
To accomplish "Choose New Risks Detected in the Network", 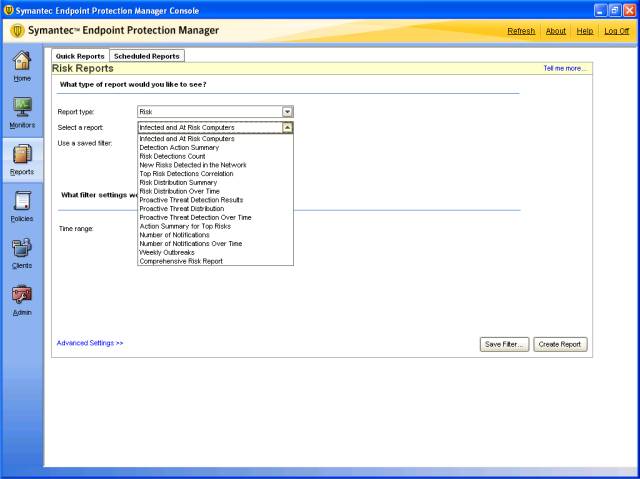I will pyautogui.click(x=215, y=165).
